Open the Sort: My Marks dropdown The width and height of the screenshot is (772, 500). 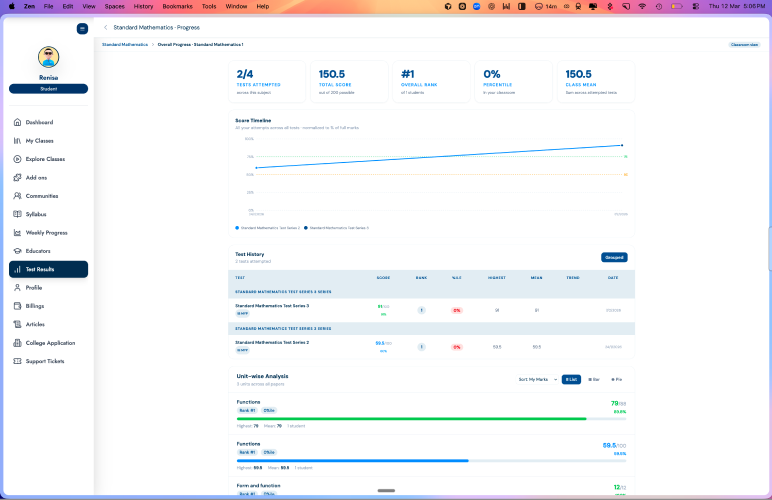(x=535, y=379)
